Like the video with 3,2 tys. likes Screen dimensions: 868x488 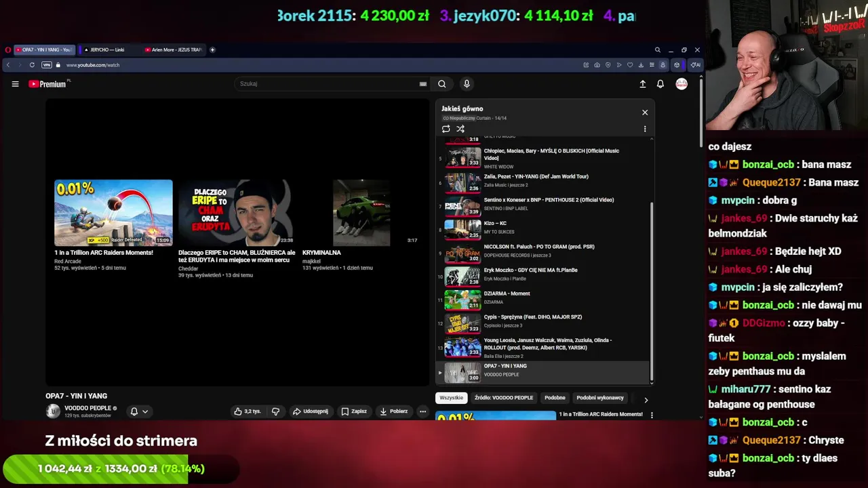[248, 411]
